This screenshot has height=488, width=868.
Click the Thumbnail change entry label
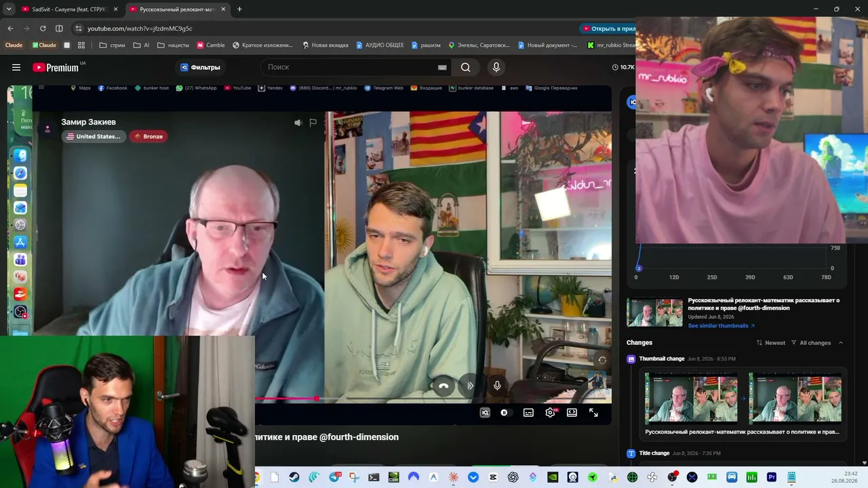tap(662, 359)
